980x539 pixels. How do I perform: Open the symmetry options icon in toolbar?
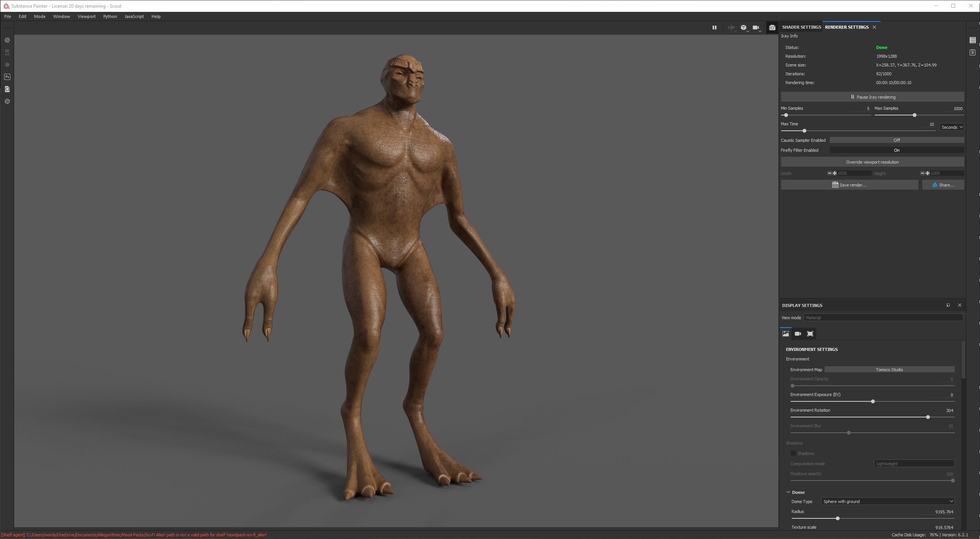point(731,28)
